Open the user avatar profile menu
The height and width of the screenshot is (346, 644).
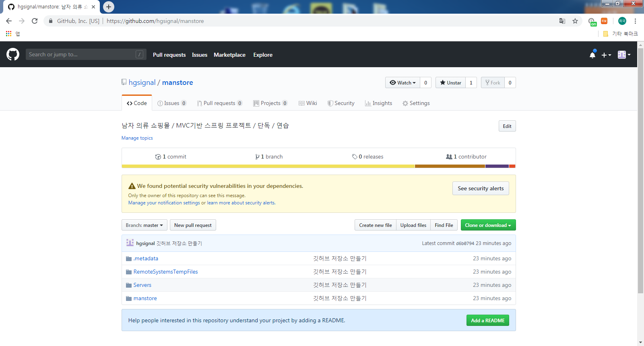tap(624, 55)
